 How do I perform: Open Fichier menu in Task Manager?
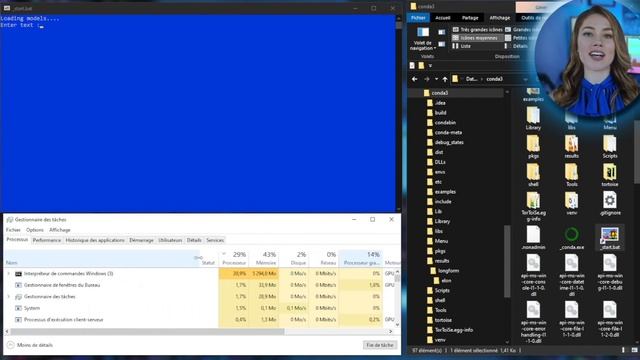pyautogui.click(x=13, y=230)
